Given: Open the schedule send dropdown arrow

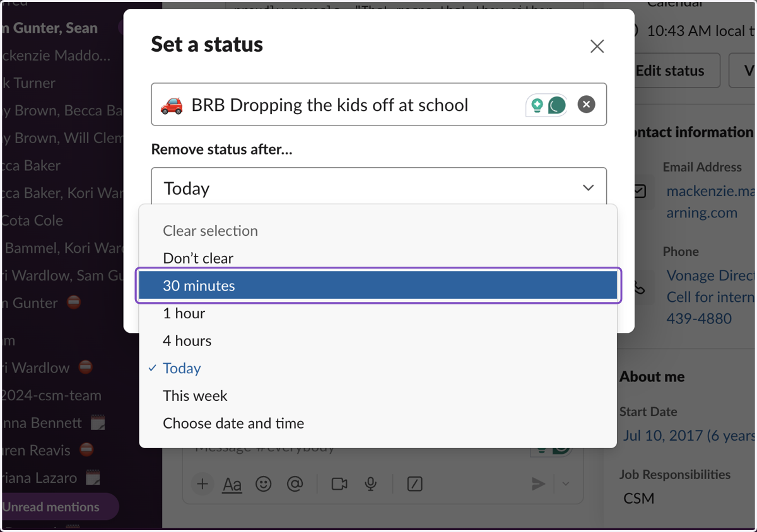Looking at the screenshot, I should point(566,484).
